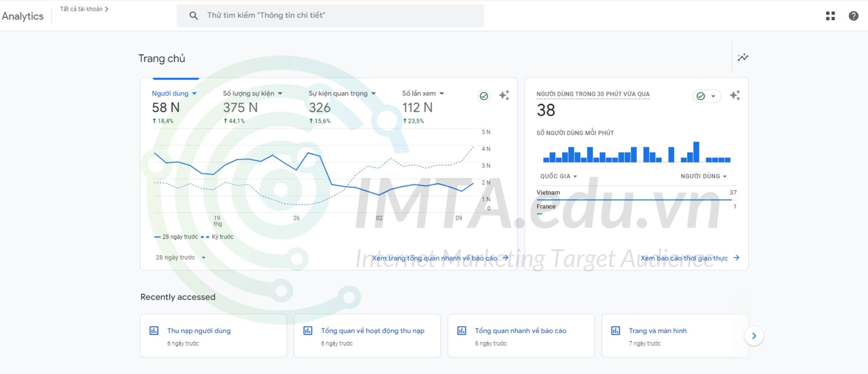Open the Tổng quan về hoạt động thu nạp card
The image size is (868, 374).
click(x=367, y=336)
